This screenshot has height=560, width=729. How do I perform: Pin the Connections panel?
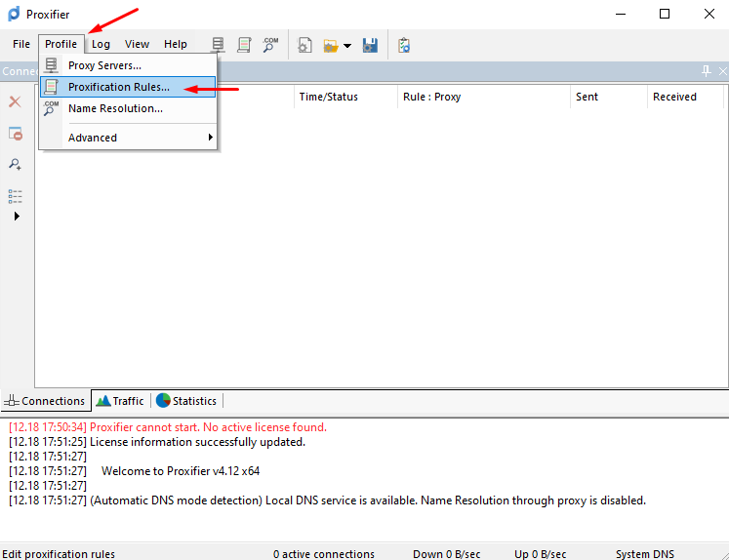pyautogui.click(x=707, y=71)
